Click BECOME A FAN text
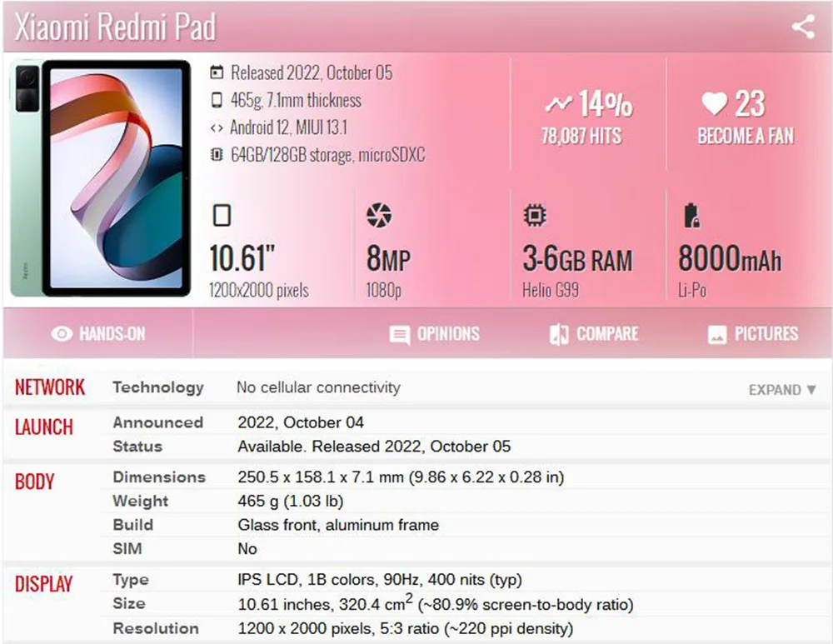 click(746, 136)
